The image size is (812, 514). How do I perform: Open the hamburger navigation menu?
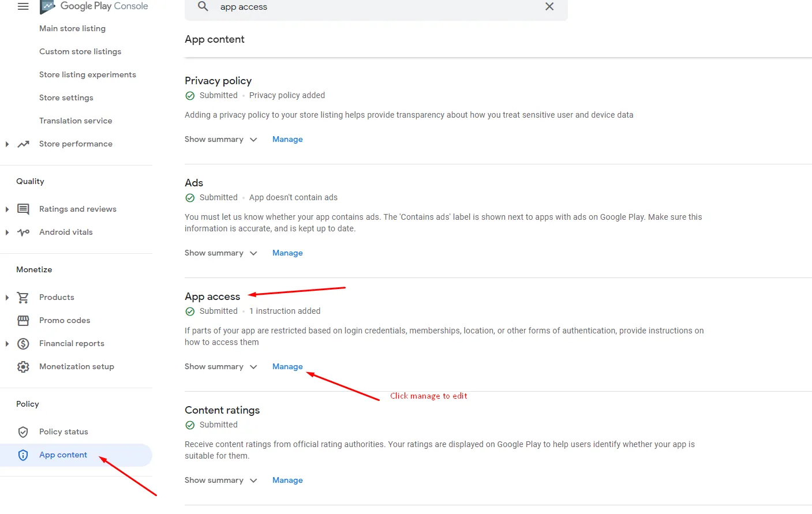[23, 6]
